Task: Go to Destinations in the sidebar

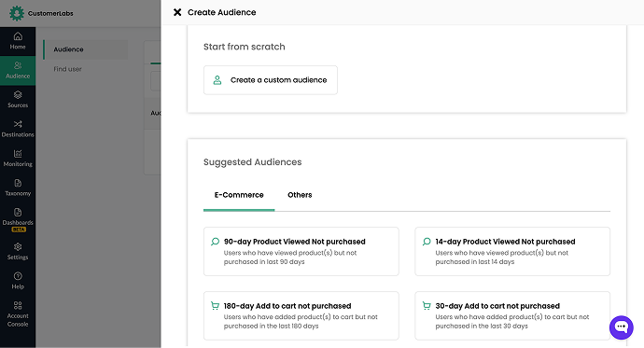Action: click(x=18, y=129)
